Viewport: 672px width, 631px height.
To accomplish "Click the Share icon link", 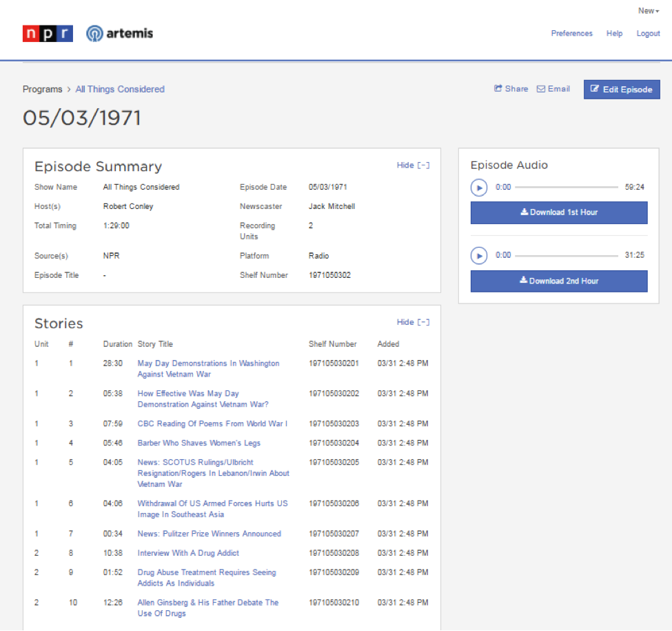I will [511, 89].
